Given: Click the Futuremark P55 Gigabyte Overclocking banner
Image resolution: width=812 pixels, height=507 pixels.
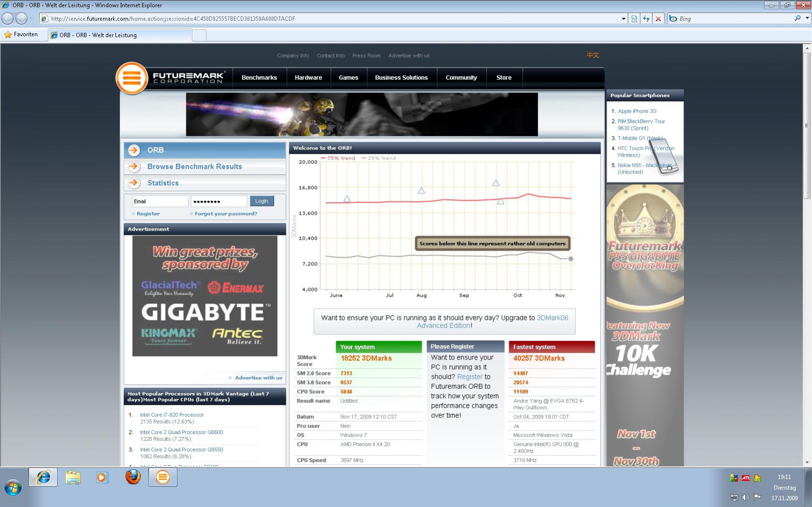Looking at the screenshot, I should tap(645, 325).
